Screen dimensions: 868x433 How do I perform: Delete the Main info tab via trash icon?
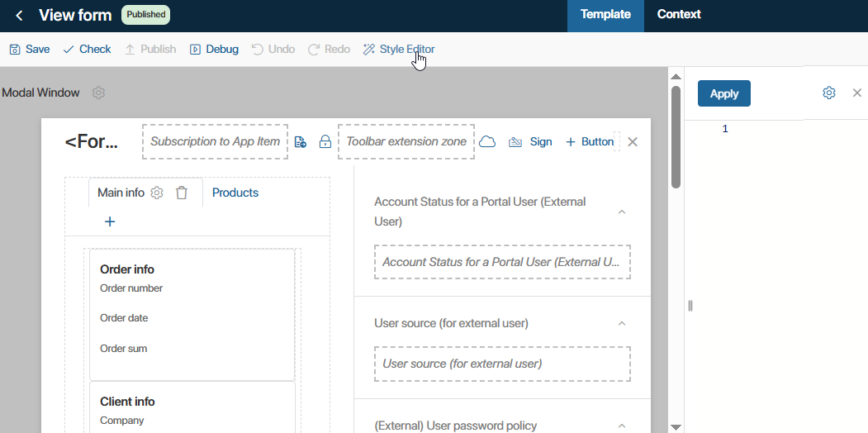point(182,193)
